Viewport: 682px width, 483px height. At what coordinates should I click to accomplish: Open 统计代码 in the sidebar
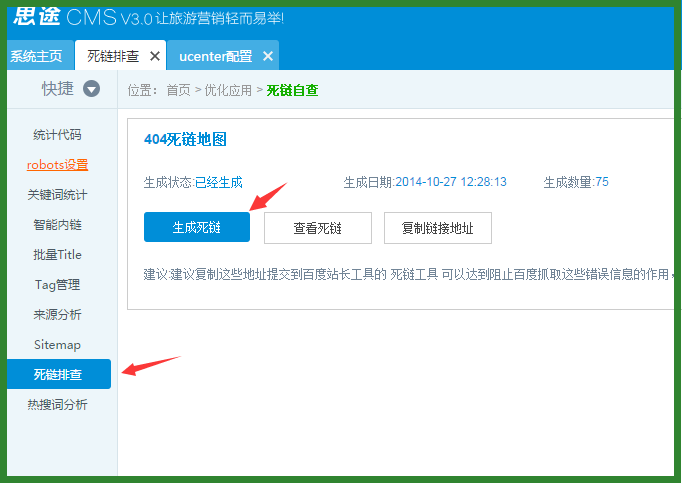click(57, 135)
